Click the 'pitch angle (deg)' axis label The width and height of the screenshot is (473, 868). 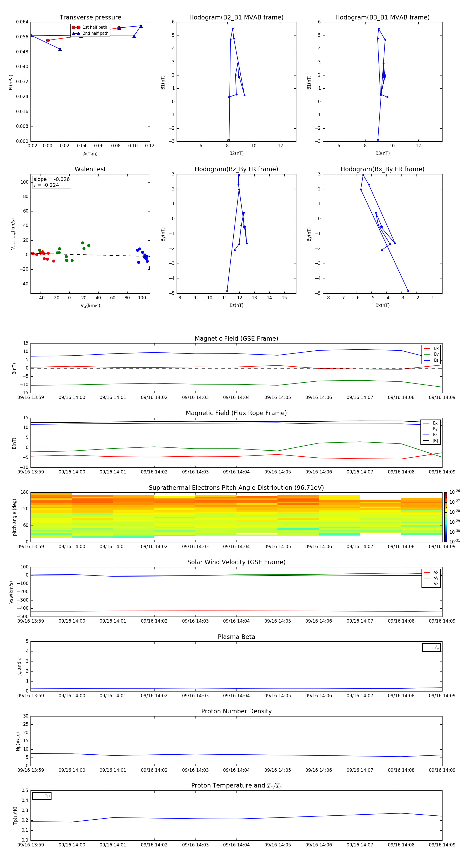click(x=14, y=517)
